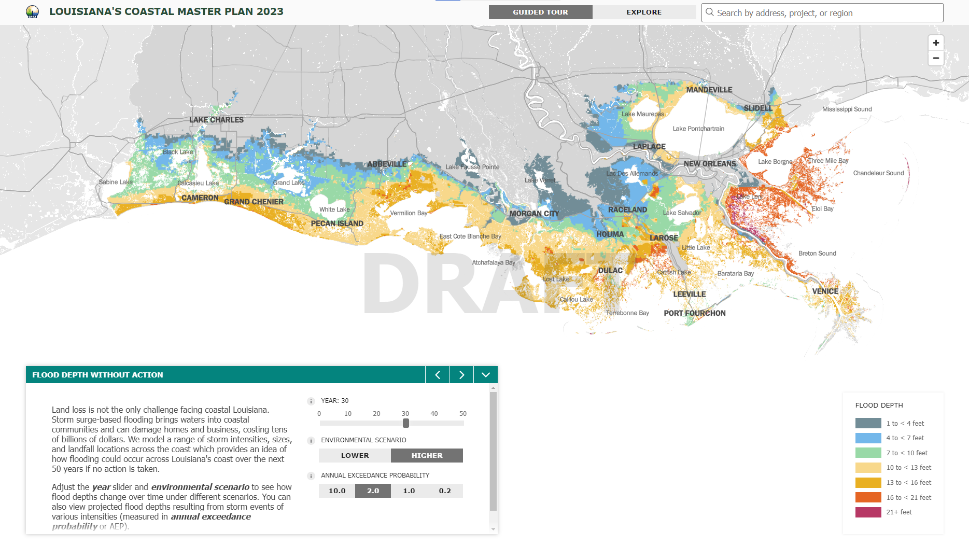
Task: Select the HIGHER environmental scenario
Action: coord(427,455)
